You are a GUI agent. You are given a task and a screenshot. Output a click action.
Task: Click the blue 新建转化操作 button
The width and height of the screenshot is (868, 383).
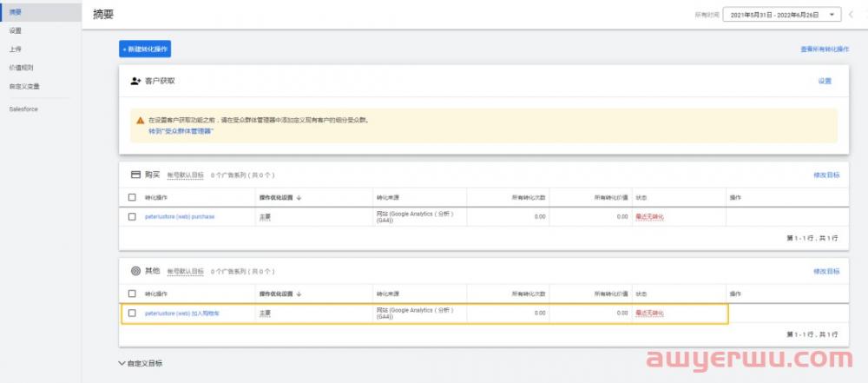[x=145, y=49]
